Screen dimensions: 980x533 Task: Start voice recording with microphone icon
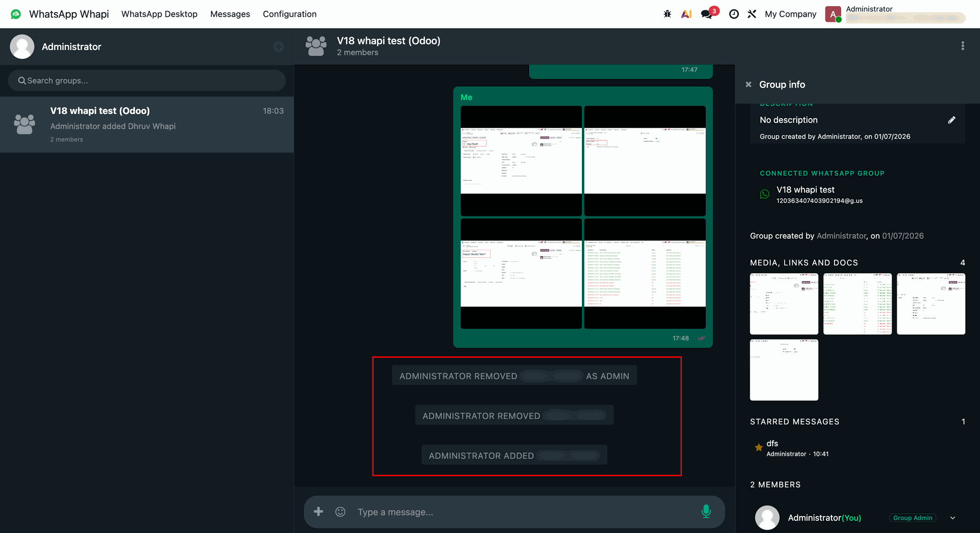click(x=706, y=512)
